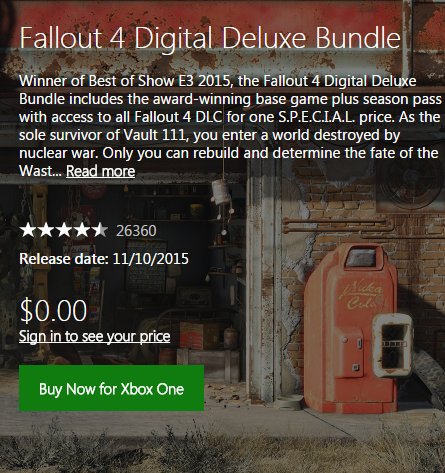Click the words nuclear war in description
Screen dimensions: 445x473
pos(59,153)
